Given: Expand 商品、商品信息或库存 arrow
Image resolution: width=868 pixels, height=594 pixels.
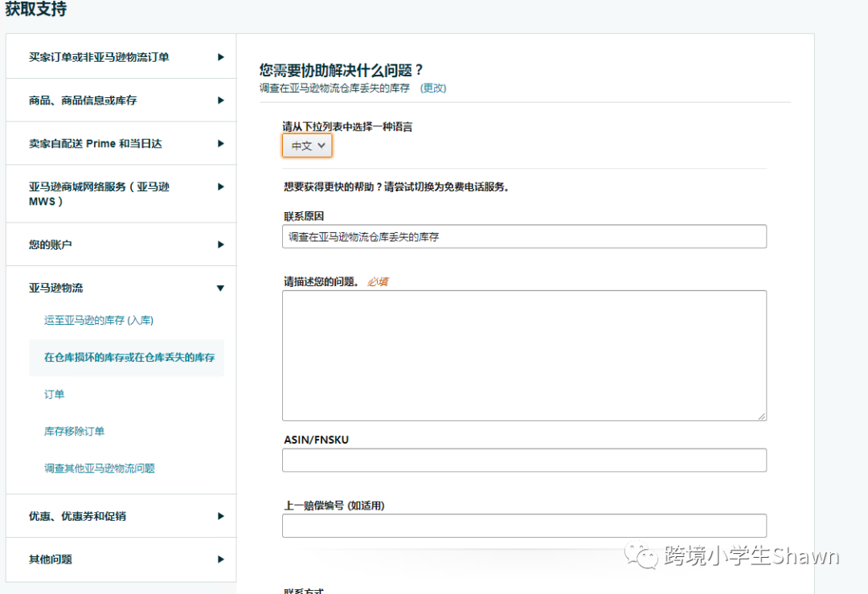Looking at the screenshot, I should [x=221, y=100].
